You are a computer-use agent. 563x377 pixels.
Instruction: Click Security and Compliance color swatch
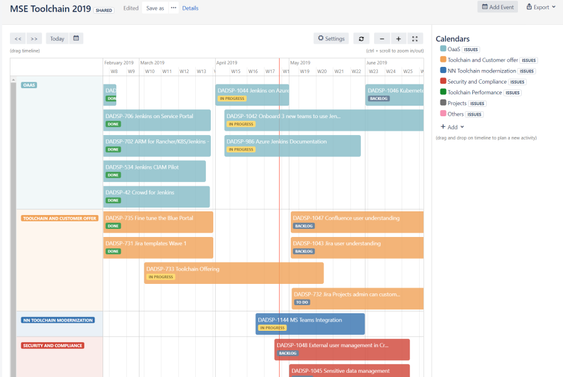coord(443,81)
